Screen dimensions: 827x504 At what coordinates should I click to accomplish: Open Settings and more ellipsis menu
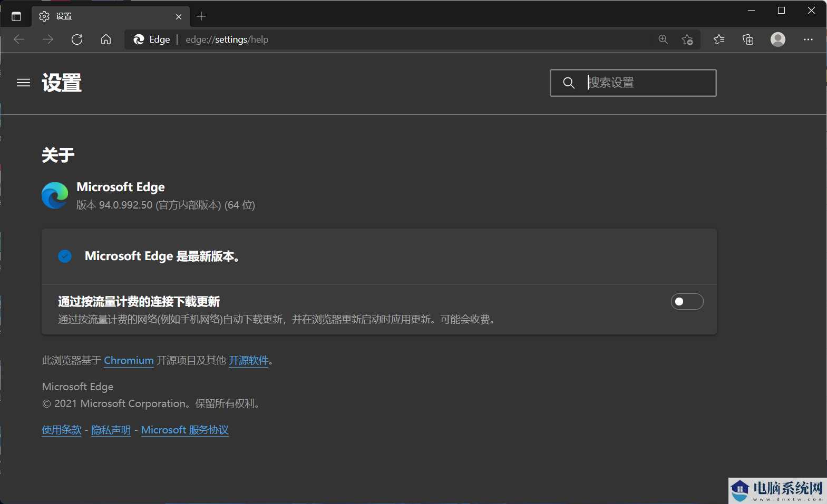[x=808, y=39]
